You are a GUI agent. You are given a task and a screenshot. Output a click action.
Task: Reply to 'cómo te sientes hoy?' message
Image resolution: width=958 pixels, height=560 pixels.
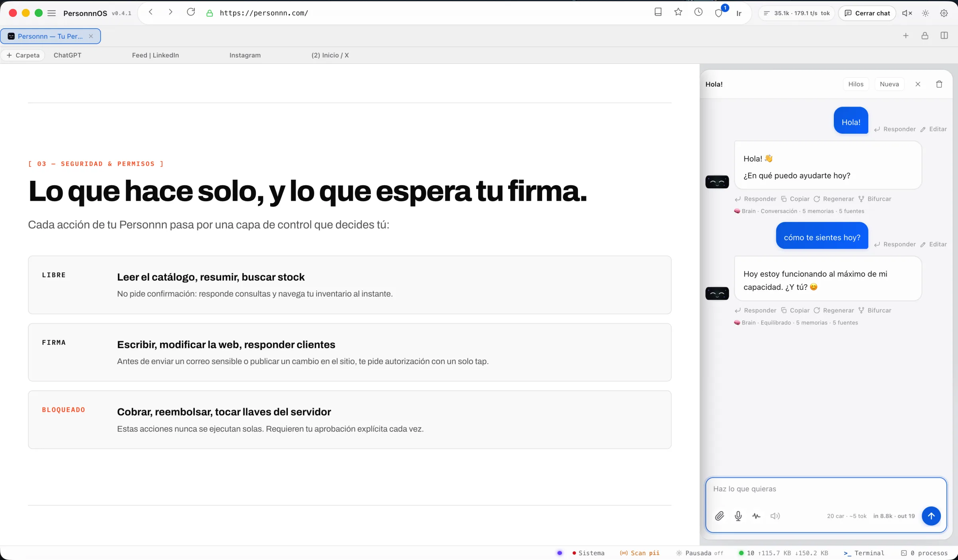click(x=895, y=245)
